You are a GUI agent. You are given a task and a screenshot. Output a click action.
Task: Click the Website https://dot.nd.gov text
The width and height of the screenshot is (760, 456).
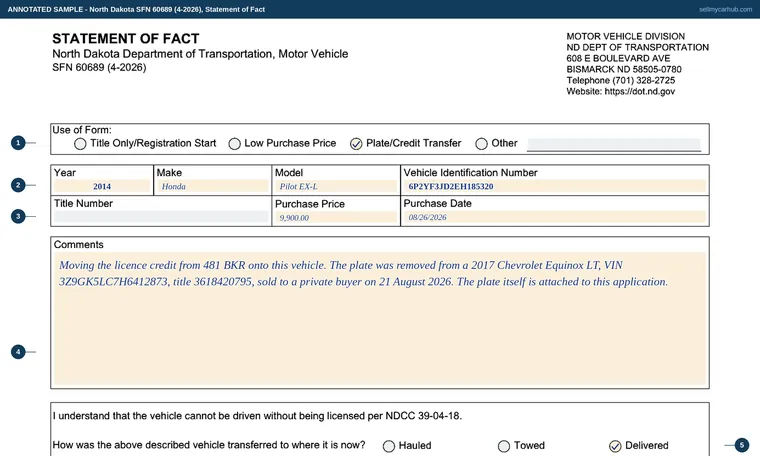tap(620, 91)
